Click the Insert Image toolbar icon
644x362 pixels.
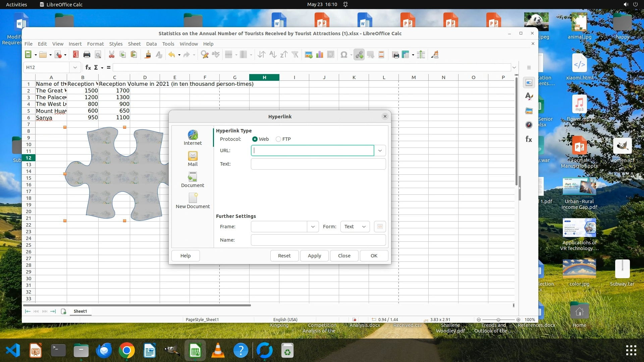click(x=309, y=55)
